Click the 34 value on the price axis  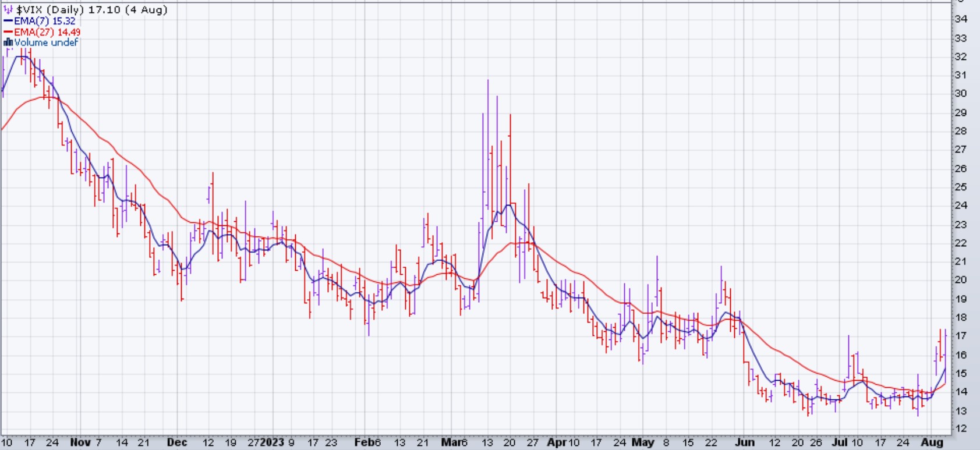coord(961,19)
